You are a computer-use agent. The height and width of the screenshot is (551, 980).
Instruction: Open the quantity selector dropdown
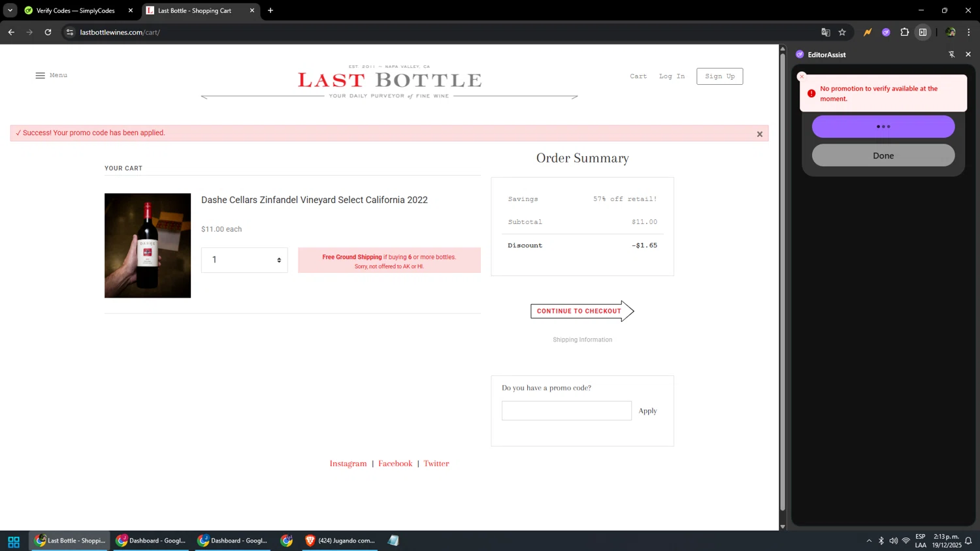(244, 260)
